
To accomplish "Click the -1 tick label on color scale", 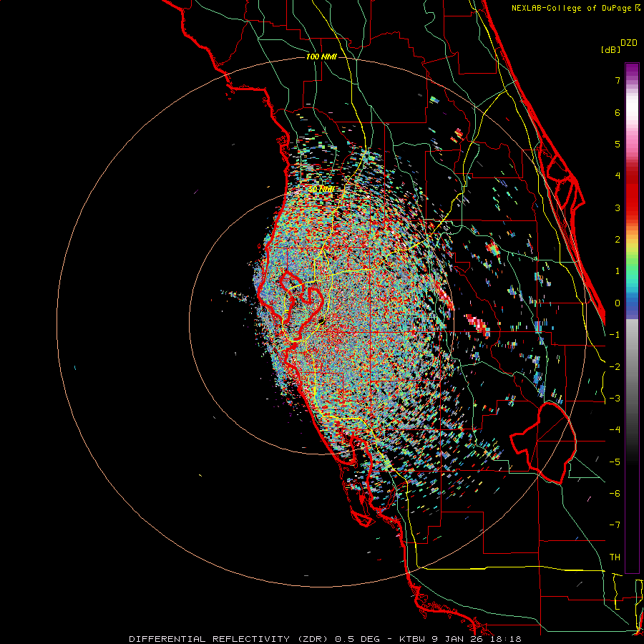I will click(x=615, y=335).
